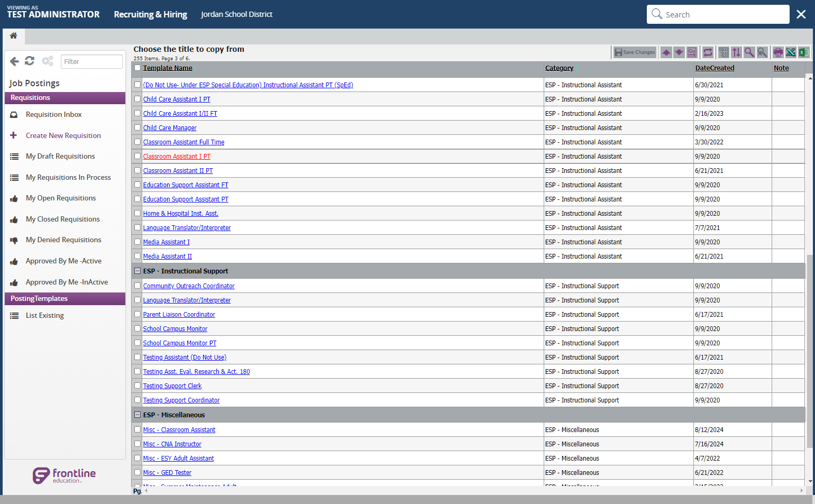Click the Home icon tab
The width and height of the screenshot is (815, 504).
click(x=14, y=36)
